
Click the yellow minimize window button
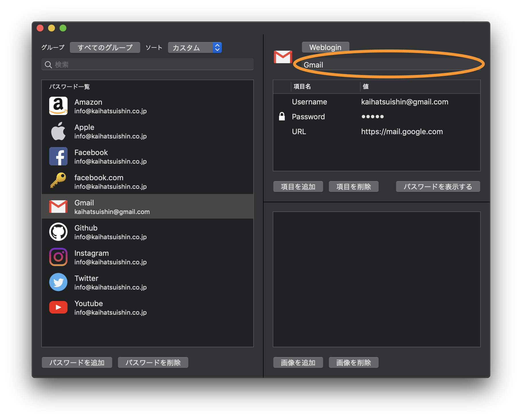(52, 28)
